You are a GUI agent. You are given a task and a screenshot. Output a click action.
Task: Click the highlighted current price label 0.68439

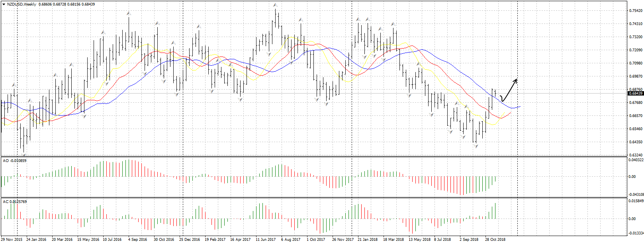tap(635, 93)
